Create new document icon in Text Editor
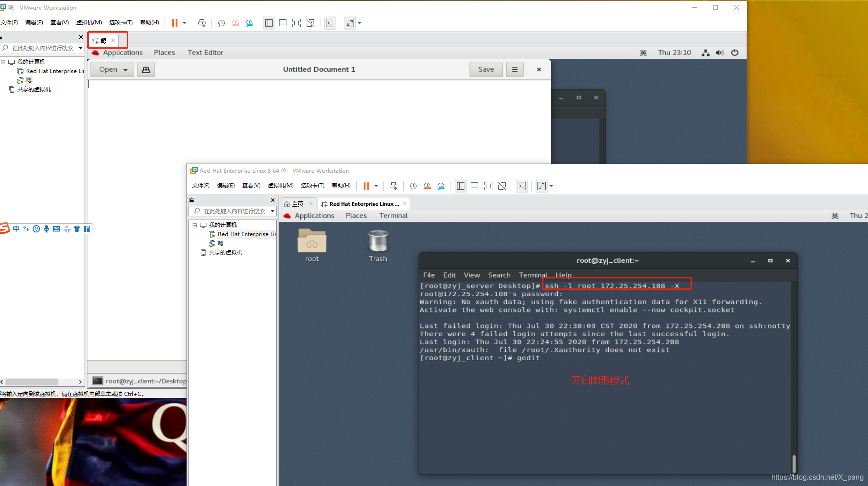The width and height of the screenshot is (868, 486). [x=146, y=70]
